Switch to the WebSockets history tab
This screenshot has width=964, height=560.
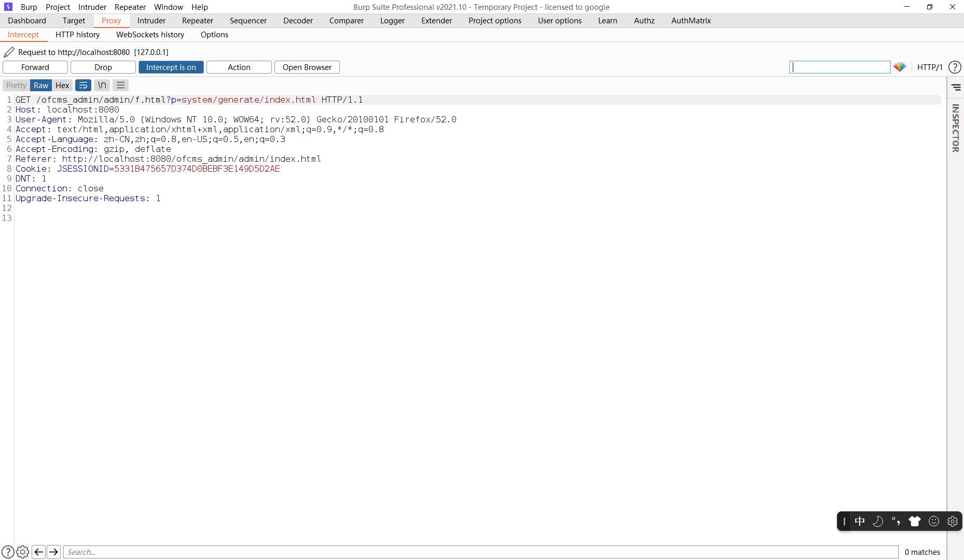[x=150, y=35]
